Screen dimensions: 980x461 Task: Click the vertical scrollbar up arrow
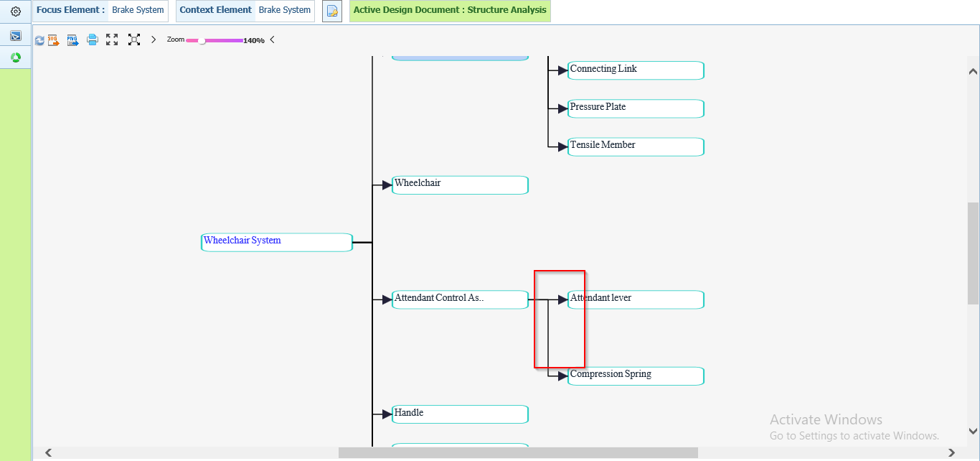click(x=974, y=72)
